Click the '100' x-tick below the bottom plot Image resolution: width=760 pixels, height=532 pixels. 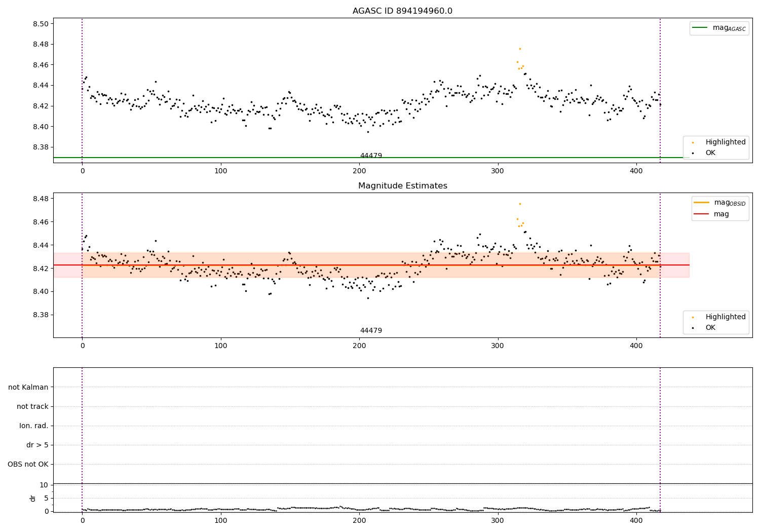tap(221, 520)
